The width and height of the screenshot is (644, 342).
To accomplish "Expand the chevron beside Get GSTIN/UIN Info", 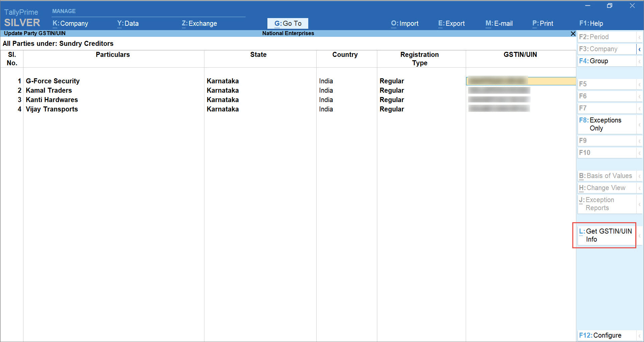I will point(640,236).
